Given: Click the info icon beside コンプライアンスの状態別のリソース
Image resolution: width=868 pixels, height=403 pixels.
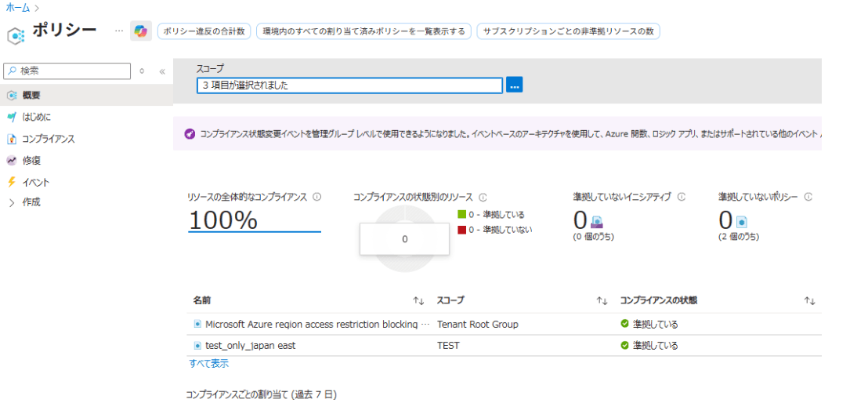Looking at the screenshot, I should [483, 198].
